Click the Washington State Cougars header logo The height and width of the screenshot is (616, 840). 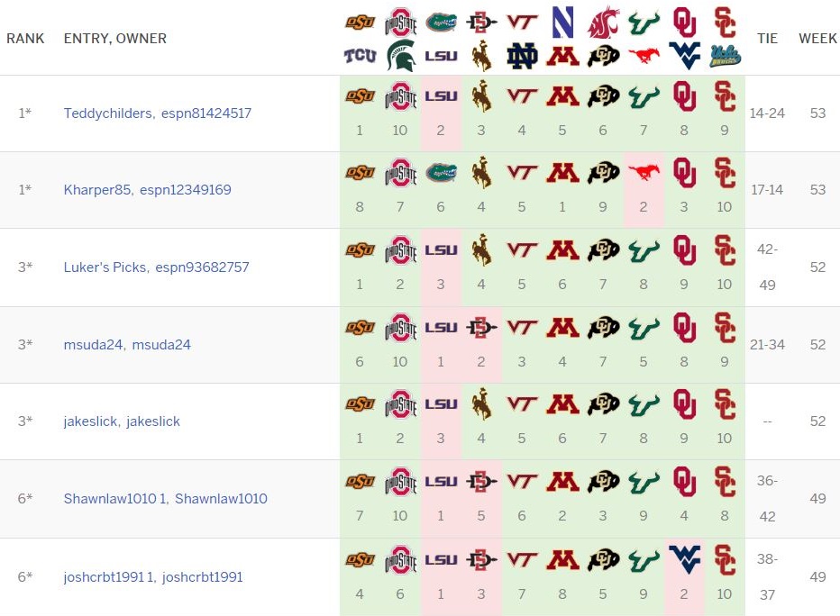[604, 23]
